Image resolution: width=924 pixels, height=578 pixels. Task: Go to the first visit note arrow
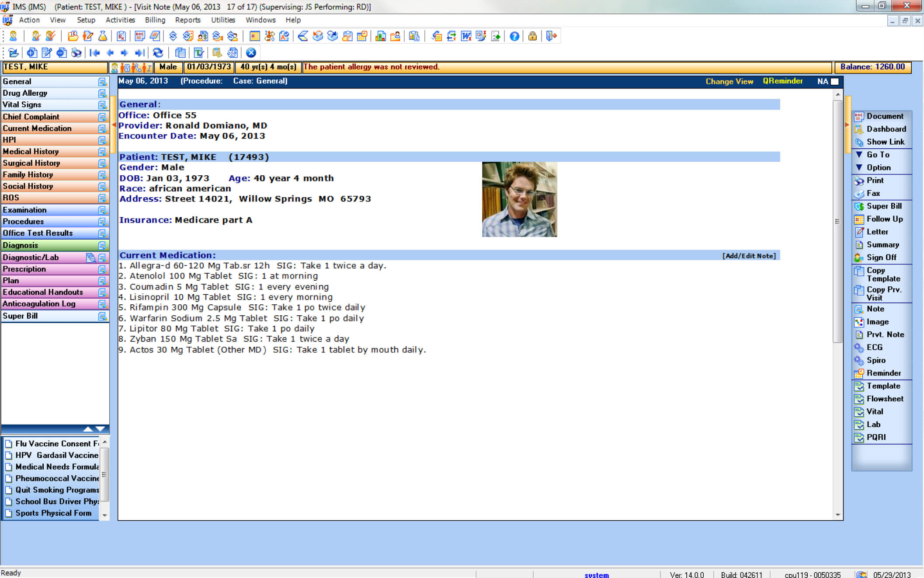(94, 53)
